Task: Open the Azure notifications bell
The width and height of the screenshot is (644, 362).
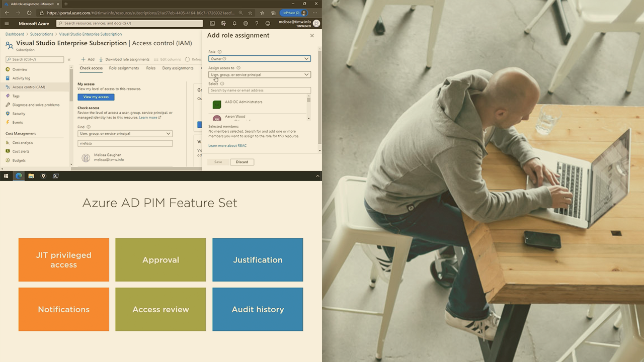Action: click(234, 23)
